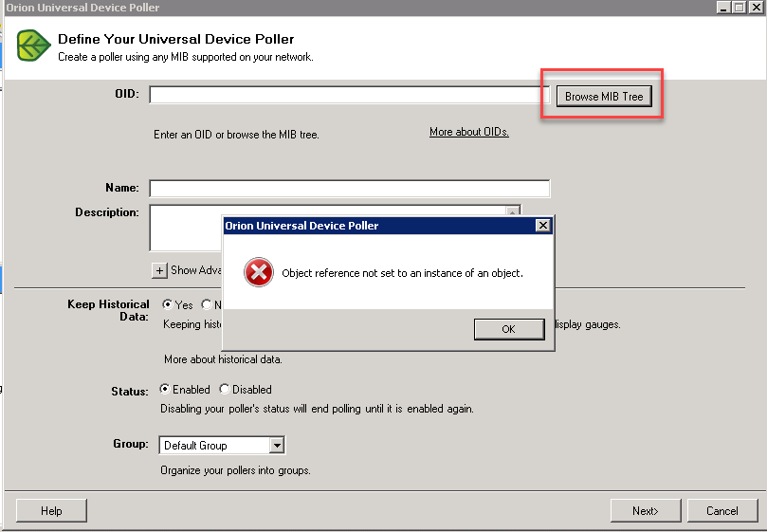The image size is (767, 532).
Task: Click the error message 'Object reference not set' text
Action: click(402, 273)
